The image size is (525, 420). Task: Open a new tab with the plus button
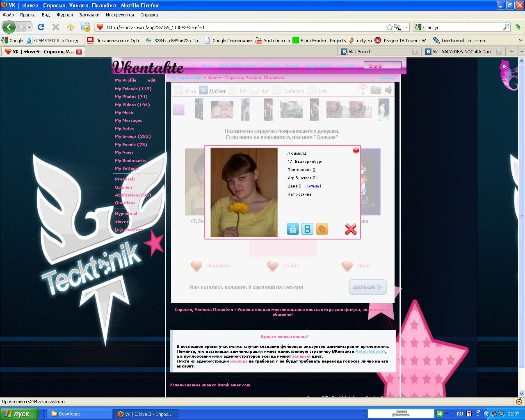tap(511, 52)
